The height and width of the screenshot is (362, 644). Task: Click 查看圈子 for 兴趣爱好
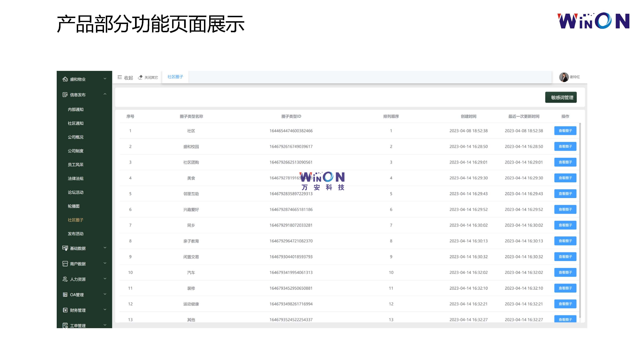(x=565, y=209)
